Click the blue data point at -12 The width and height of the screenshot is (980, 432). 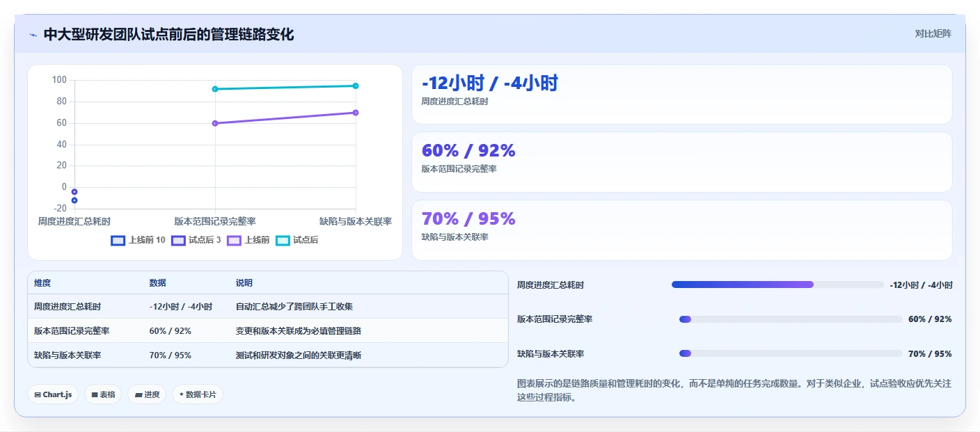click(x=74, y=200)
